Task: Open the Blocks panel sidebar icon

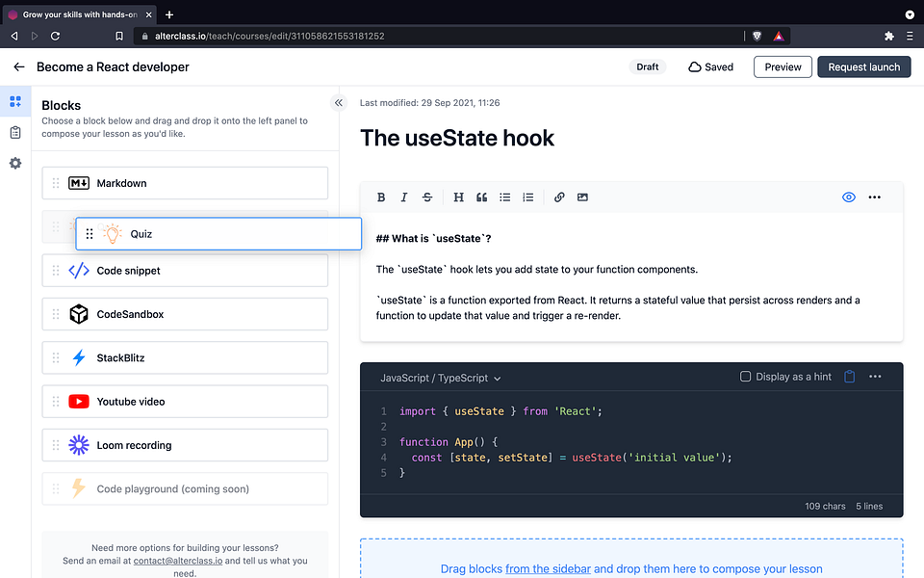Action: 15,101
